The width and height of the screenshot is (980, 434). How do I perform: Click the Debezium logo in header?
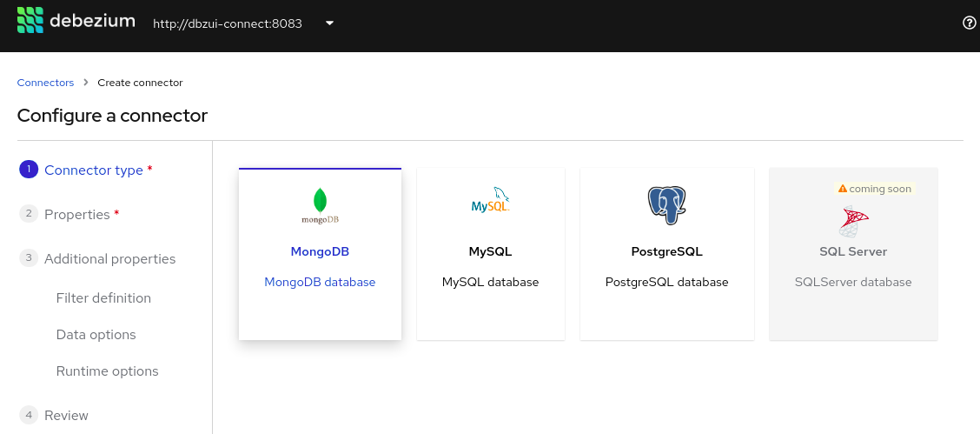pyautogui.click(x=76, y=21)
